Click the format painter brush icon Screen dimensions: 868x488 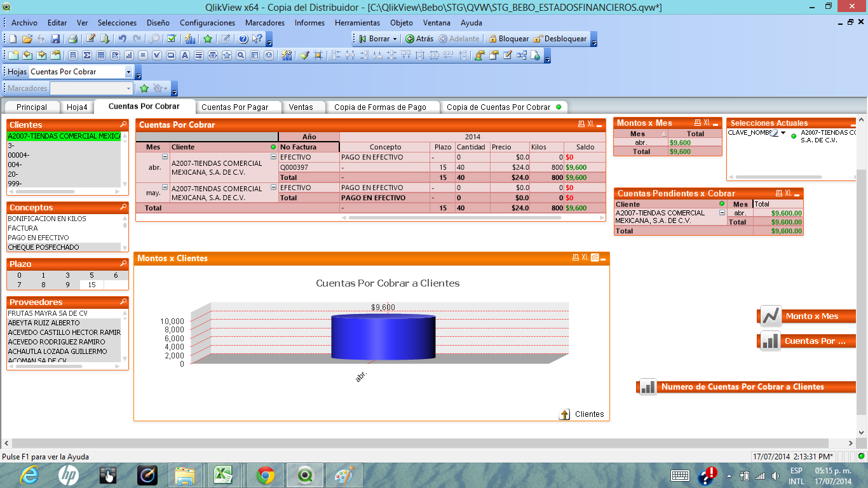[x=304, y=55]
